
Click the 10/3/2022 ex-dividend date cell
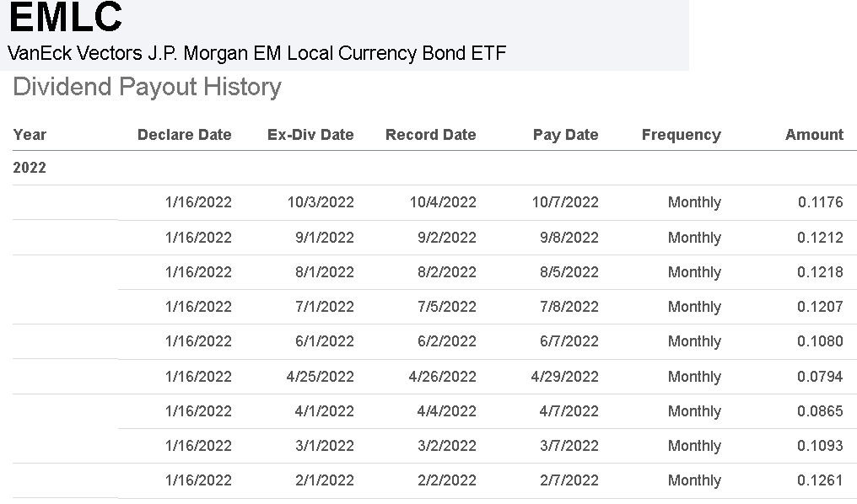pyautogui.click(x=321, y=202)
